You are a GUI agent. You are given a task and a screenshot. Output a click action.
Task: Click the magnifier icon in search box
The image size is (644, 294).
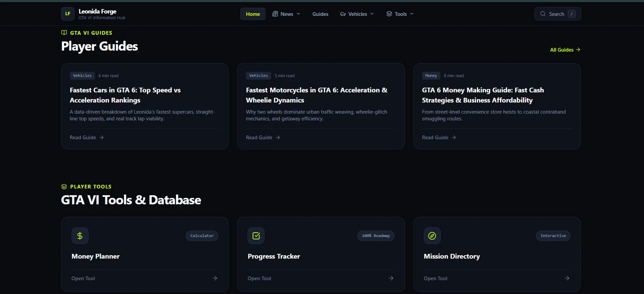click(x=543, y=14)
